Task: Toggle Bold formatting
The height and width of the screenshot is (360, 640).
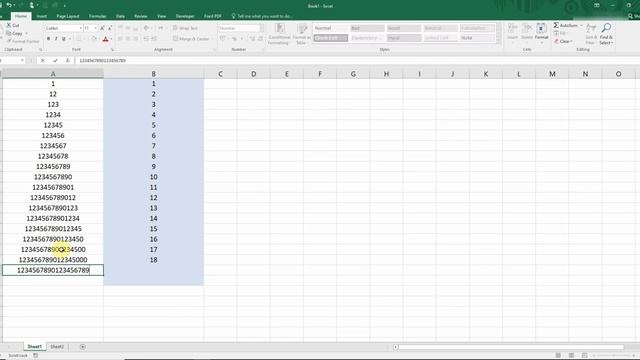Action: click(x=49, y=39)
